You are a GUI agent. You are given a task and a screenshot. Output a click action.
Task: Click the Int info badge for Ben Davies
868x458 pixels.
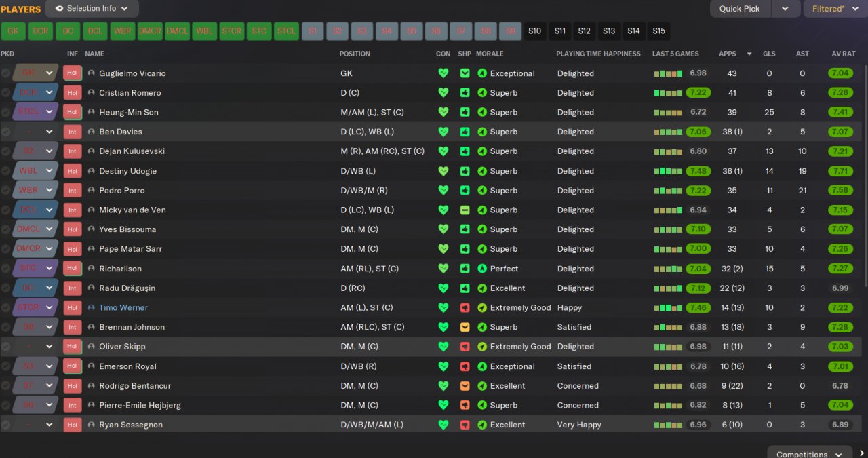click(73, 132)
